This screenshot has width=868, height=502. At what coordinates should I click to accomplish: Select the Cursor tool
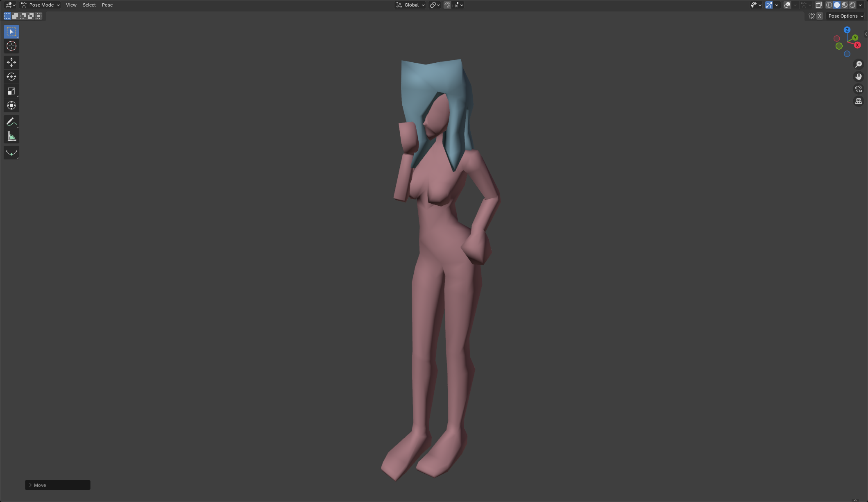tap(11, 46)
